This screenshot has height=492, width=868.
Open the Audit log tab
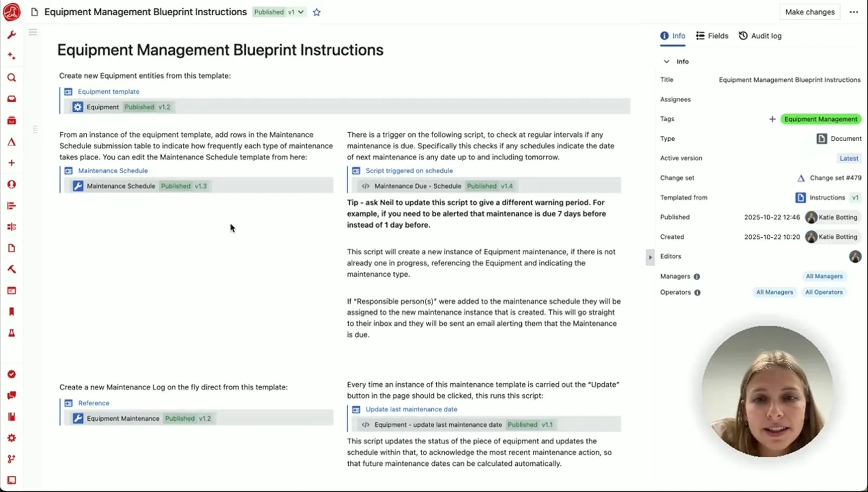click(x=760, y=36)
